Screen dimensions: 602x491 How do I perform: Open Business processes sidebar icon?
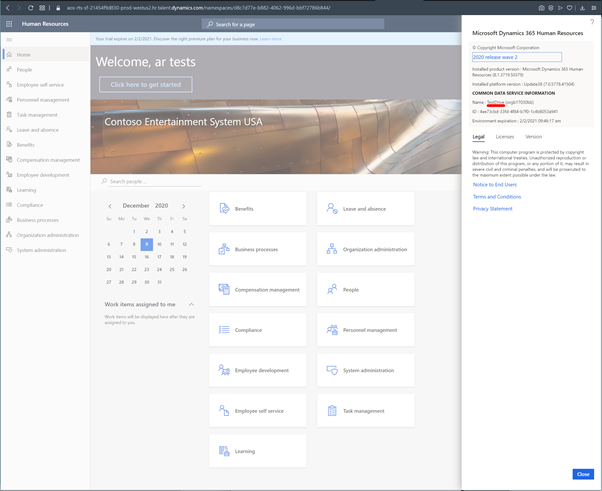click(x=9, y=220)
